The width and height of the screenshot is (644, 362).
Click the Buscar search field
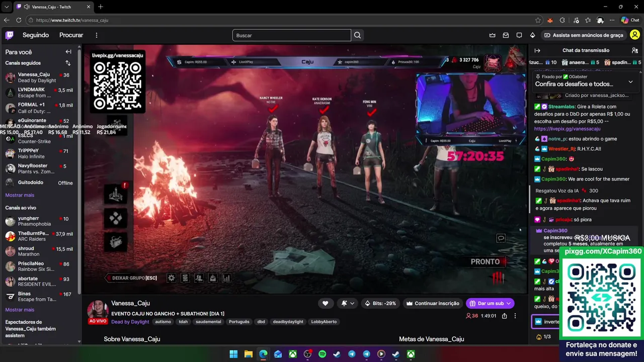pyautogui.click(x=292, y=35)
